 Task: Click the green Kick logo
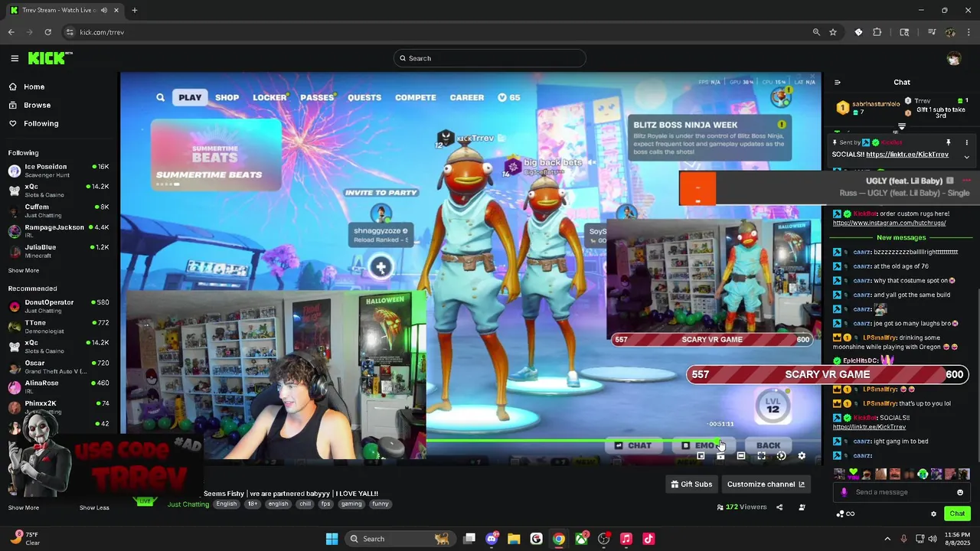tap(49, 58)
